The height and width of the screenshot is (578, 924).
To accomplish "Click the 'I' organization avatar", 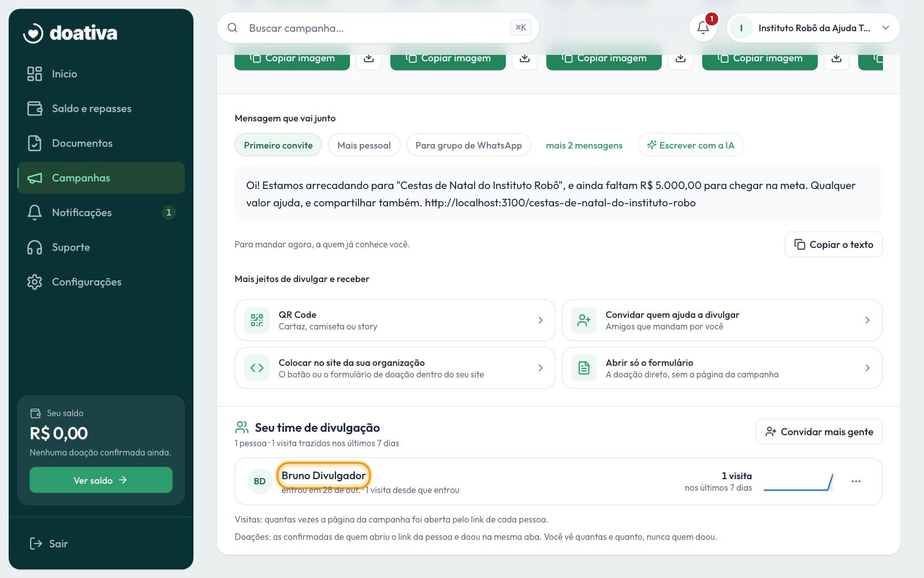I will [741, 28].
